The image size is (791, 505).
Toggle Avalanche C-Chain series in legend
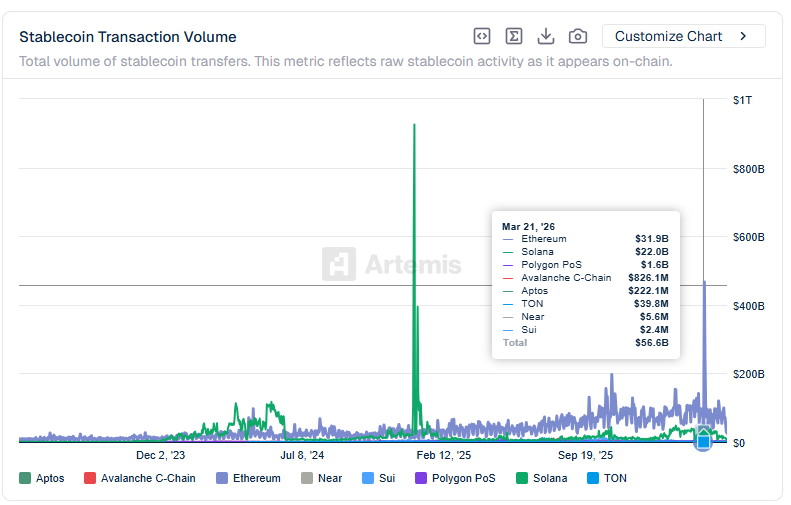[140, 478]
